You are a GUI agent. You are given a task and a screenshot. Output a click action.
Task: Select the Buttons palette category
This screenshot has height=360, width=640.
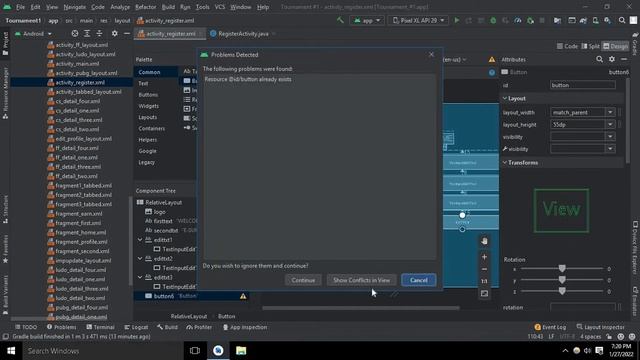click(x=148, y=95)
